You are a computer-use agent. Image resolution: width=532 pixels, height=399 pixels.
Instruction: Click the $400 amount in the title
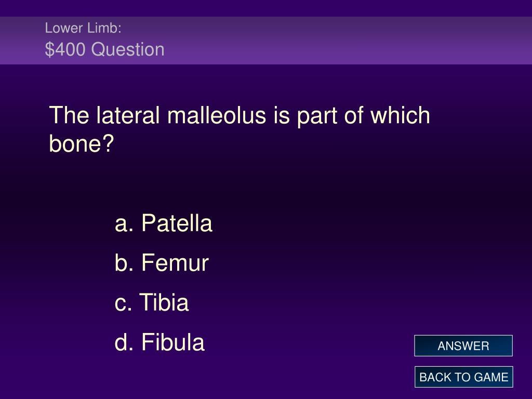(x=65, y=49)
